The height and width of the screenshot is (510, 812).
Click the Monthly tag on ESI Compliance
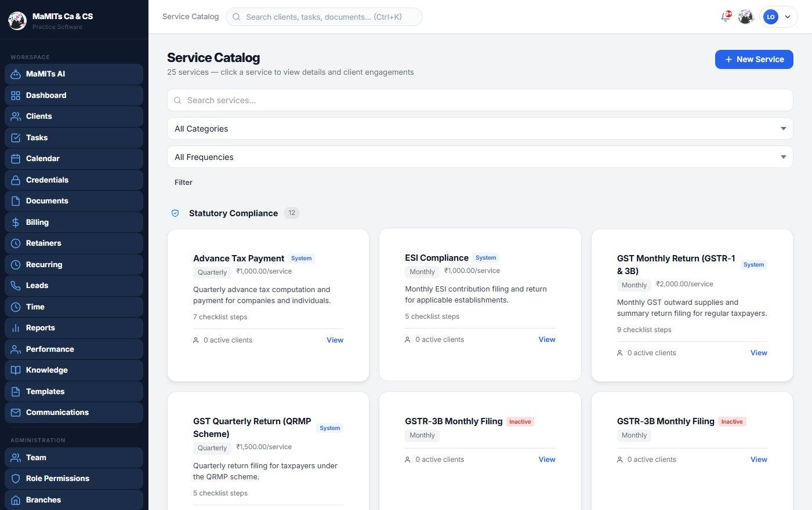422,272
